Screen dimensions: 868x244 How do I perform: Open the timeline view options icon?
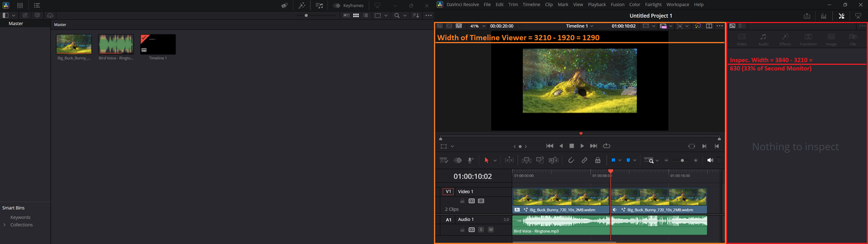pyautogui.click(x=443, y=160)
